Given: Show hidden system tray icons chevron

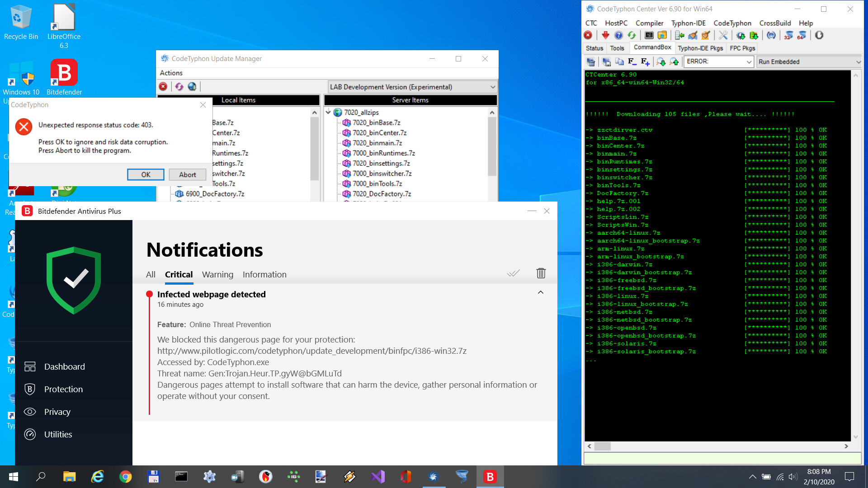Looking at the screenshot, I should (752, 477).
